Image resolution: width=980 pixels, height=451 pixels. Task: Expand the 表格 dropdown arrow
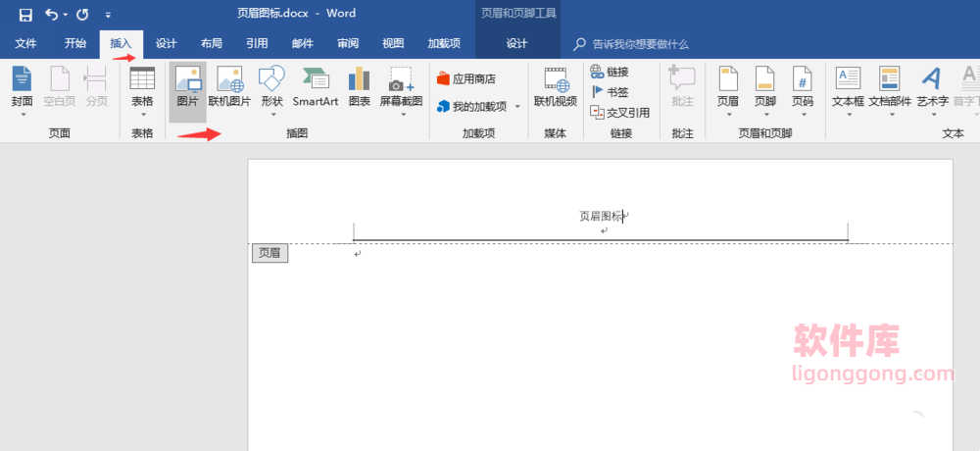coord(142,115)
